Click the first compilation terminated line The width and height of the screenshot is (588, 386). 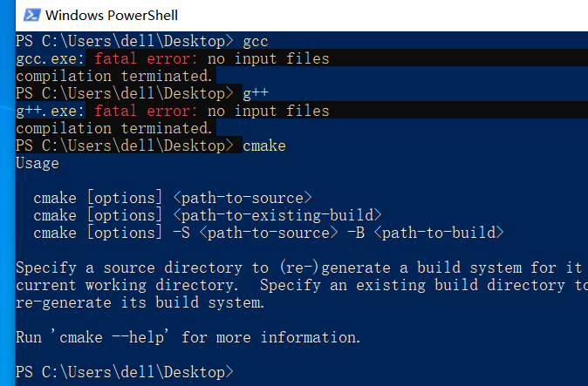coord(114,76)
